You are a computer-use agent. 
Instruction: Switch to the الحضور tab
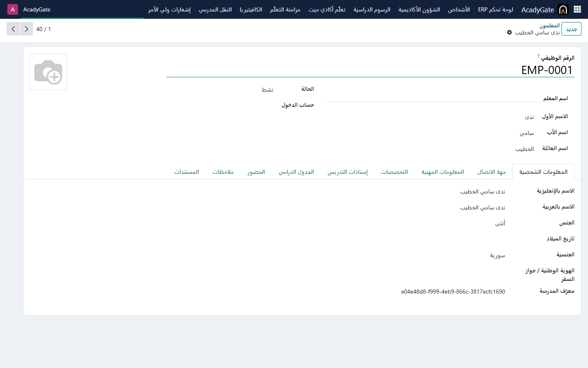[256, 172]
